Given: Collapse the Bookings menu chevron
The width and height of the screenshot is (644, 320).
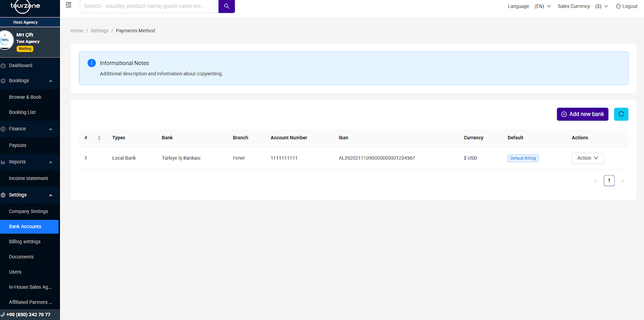Looking at the screenshot, I should coord(51,81).
